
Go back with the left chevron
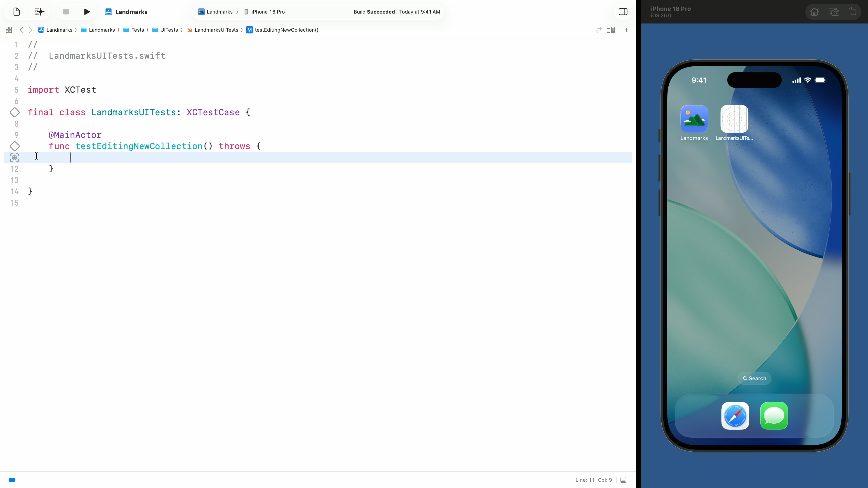pyautogui.click(x=22, y=30)
